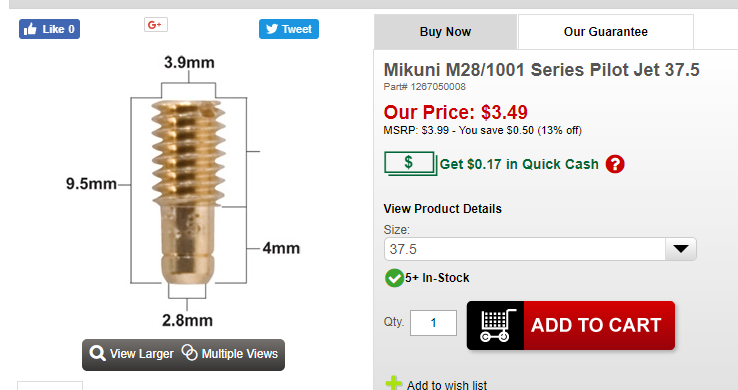Click the green plus wish list icon

tap(393, 383)
